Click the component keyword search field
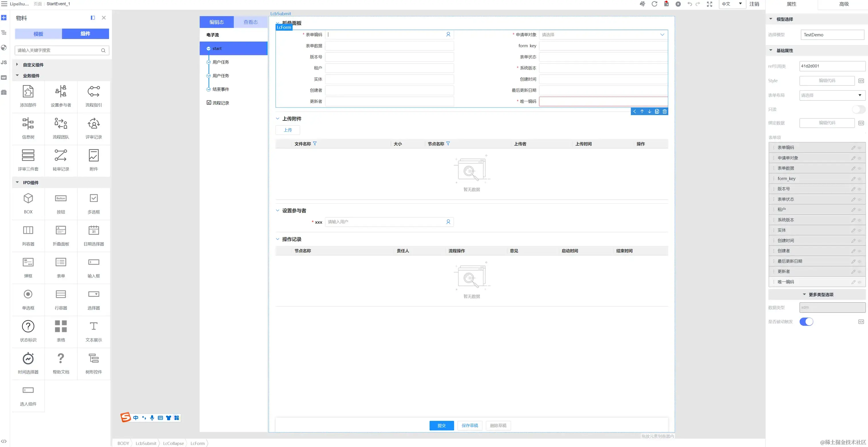The height and width of the screenshot is (447, 868). [x=58, y=50]
